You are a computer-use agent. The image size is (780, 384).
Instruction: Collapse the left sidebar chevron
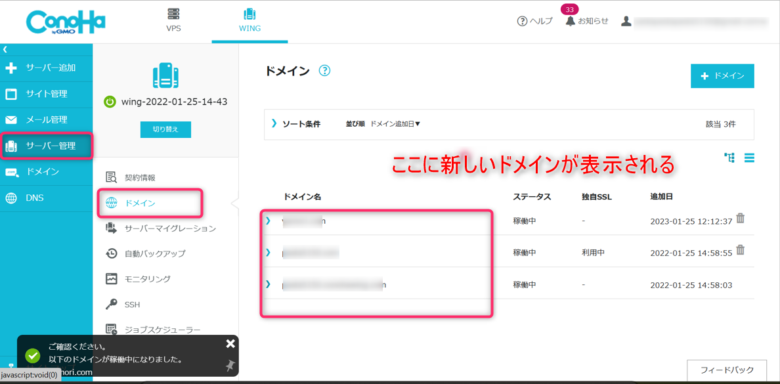coord(5,49)
